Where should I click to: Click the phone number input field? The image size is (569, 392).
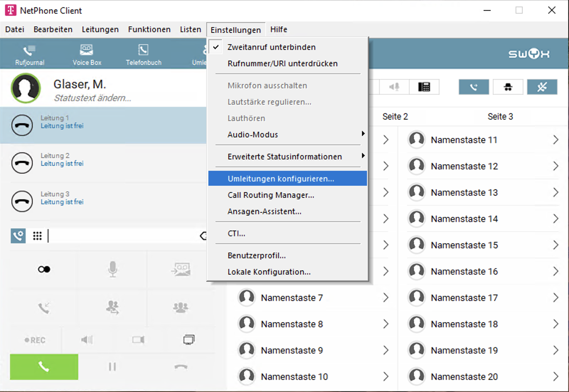pyautogui.click(x=121, y=236)
